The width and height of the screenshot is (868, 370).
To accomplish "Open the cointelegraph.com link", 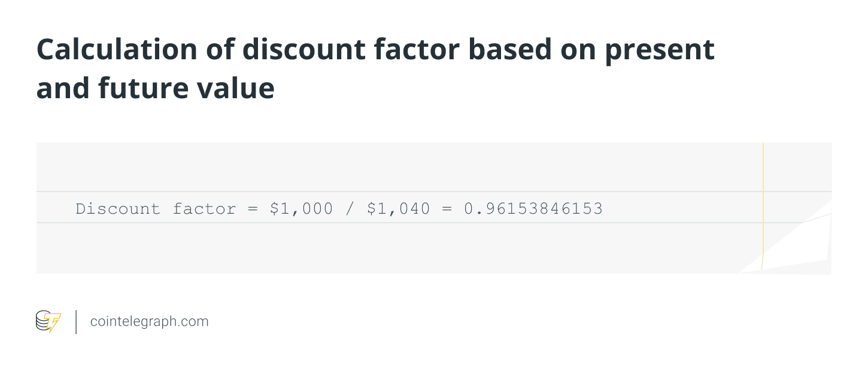I will [149, 322].
